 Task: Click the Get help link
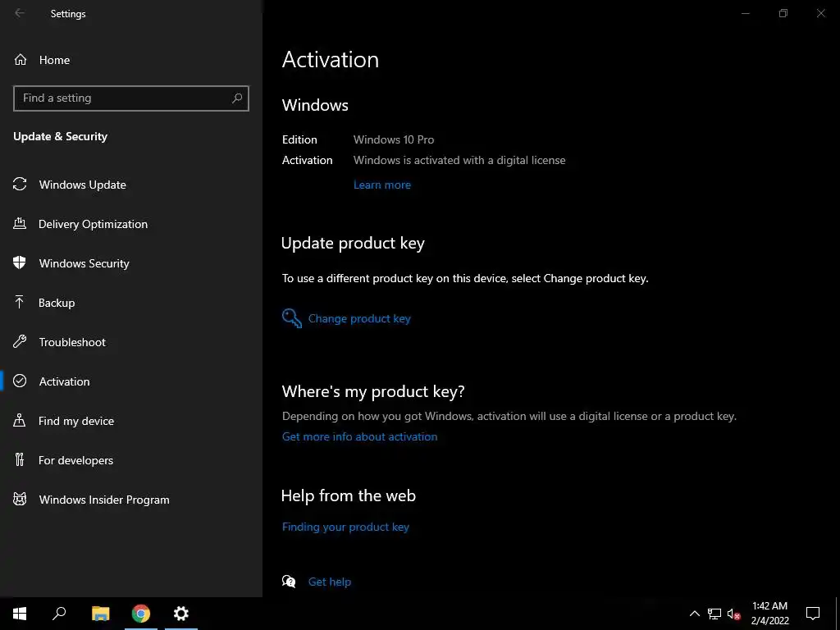pos(330,582)
